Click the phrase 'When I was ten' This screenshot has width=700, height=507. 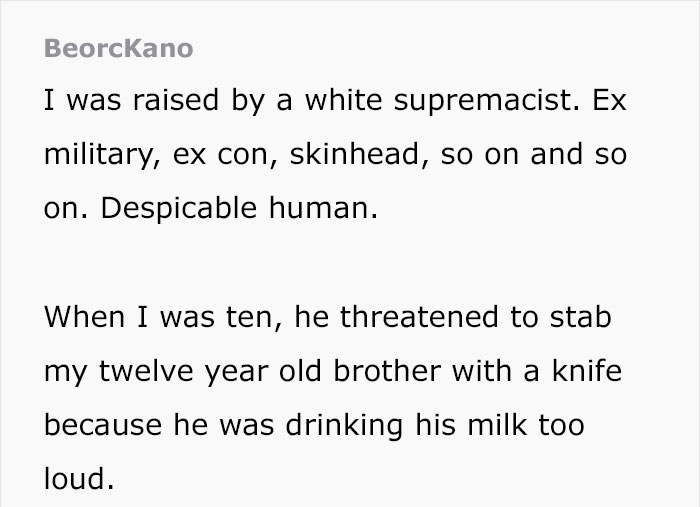coord(163,317)
